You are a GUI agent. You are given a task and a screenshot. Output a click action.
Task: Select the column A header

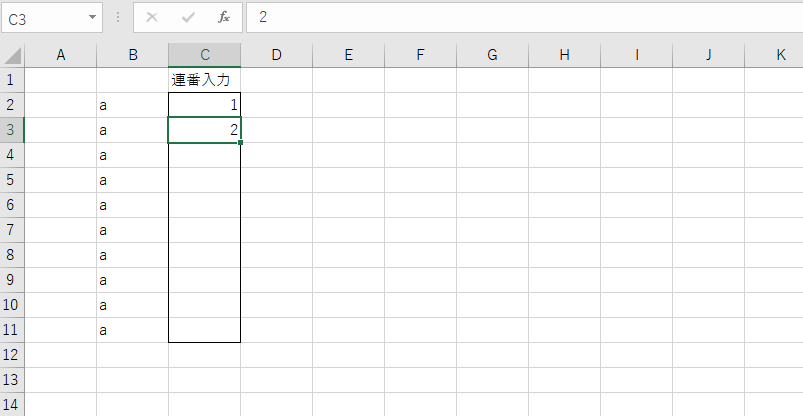pyautogui.click(x=60, y=55)
